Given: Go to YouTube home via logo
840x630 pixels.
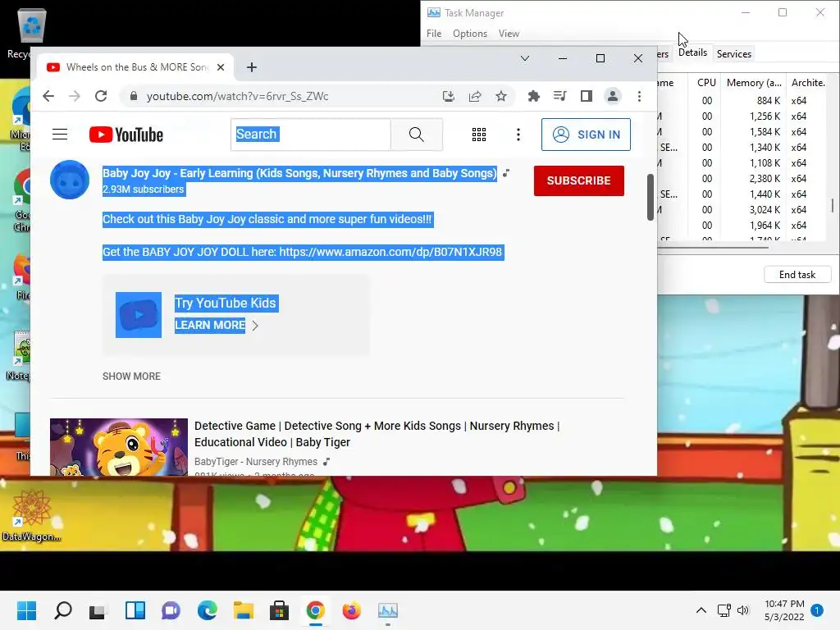Looking at the screenshot, I should point(126,135).
